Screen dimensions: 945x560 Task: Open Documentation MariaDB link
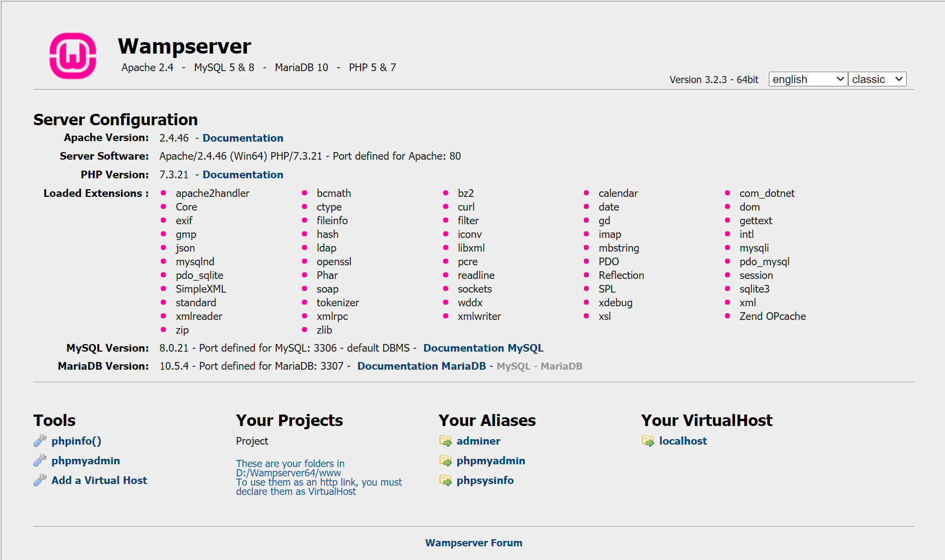[x=421, y=366]
